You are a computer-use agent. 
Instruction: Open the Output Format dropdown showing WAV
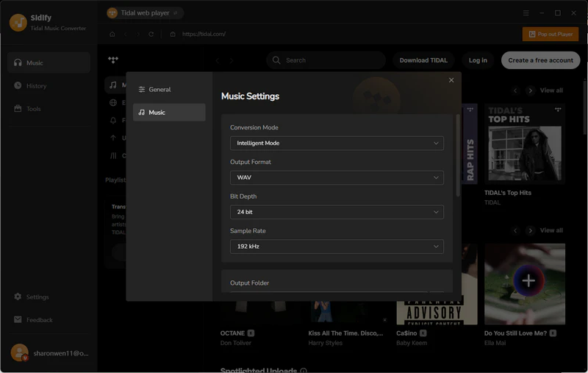337,177
